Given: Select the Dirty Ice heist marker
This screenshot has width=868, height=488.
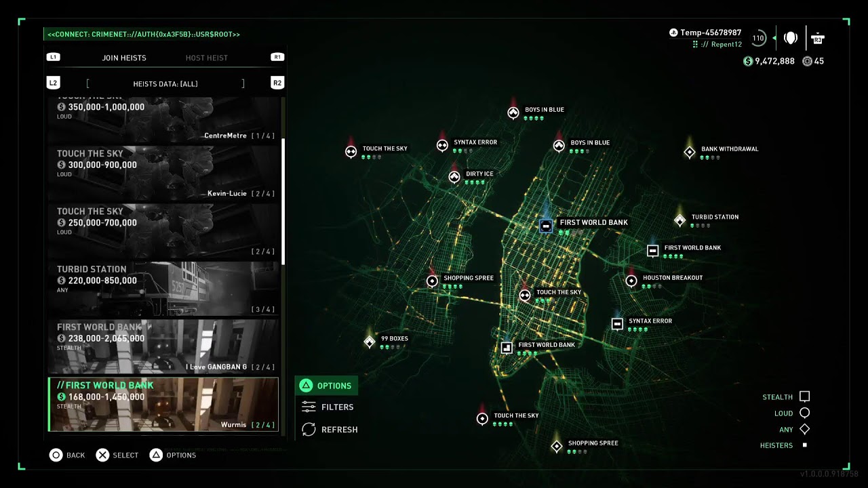Looking at the screenshot, I should pyautogui.click(x=454, y=177).
